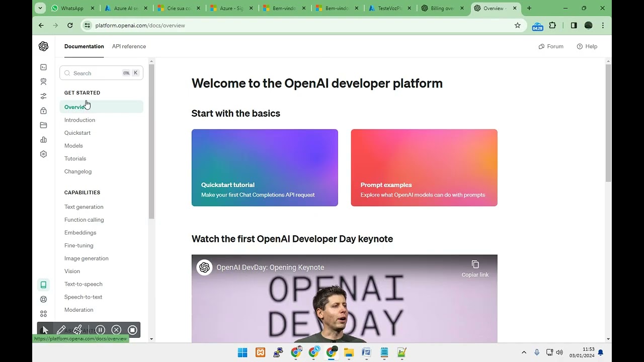Click the recorder extension icon showing 04:28
The image size is (644, 362).
click(x=537, y=26)
